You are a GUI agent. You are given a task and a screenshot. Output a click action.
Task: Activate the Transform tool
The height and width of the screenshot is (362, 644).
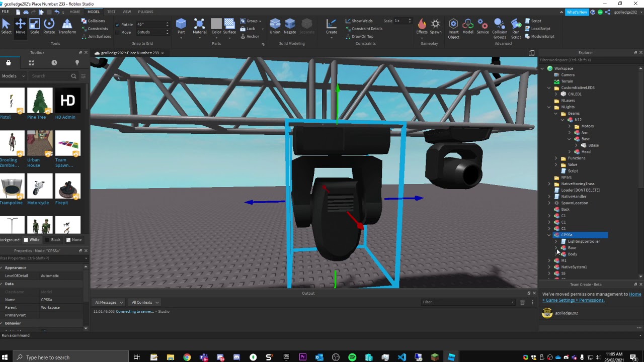click(x=67, y=26)
